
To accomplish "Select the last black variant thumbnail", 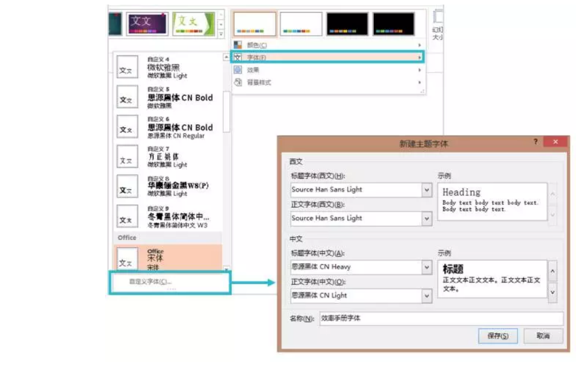I will [x=394, y=24].
